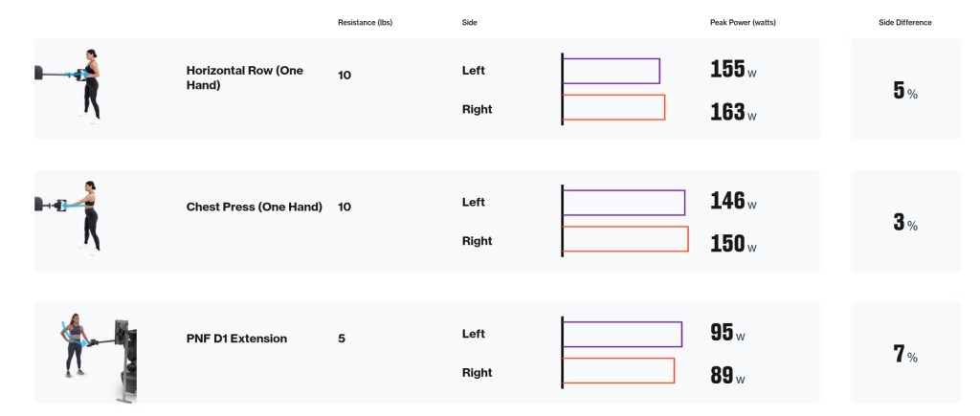Click the Chest Press exercise thumbnail
The height and width of the screenshot is (416, 980).
[x=75, y=217]
